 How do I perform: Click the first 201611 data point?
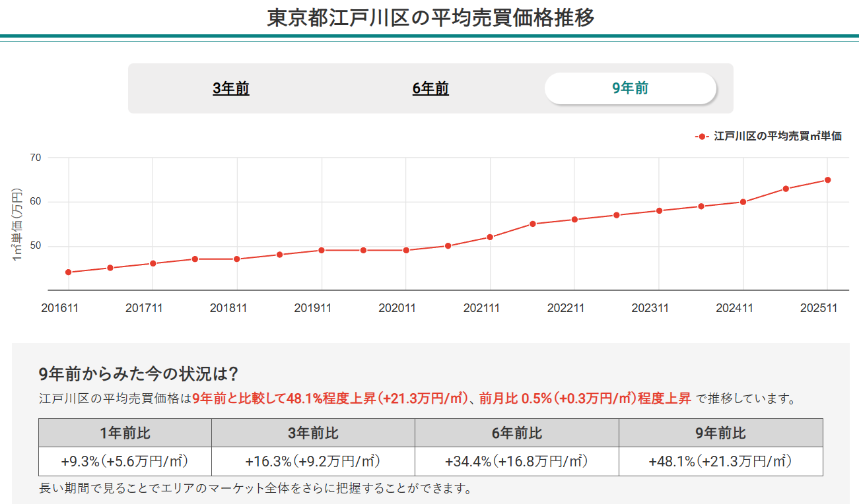pos(68,271)
